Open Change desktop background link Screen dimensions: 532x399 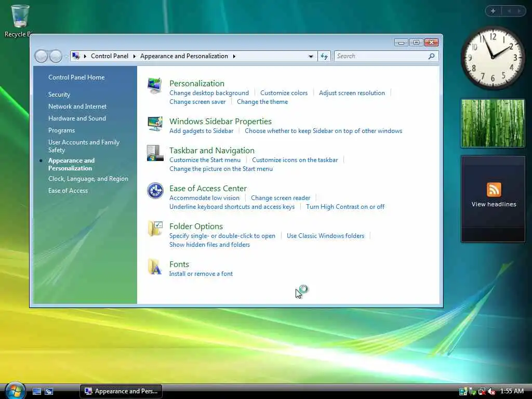point(209,93)
